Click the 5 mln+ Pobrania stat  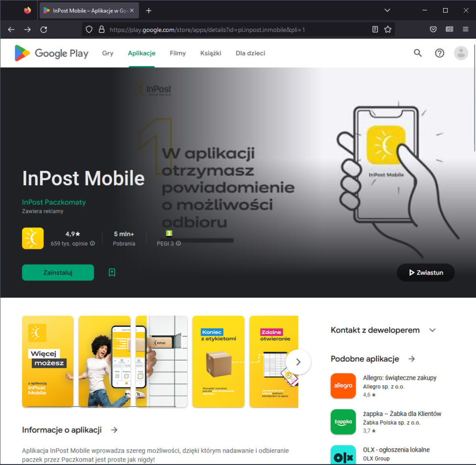point(124,238)
